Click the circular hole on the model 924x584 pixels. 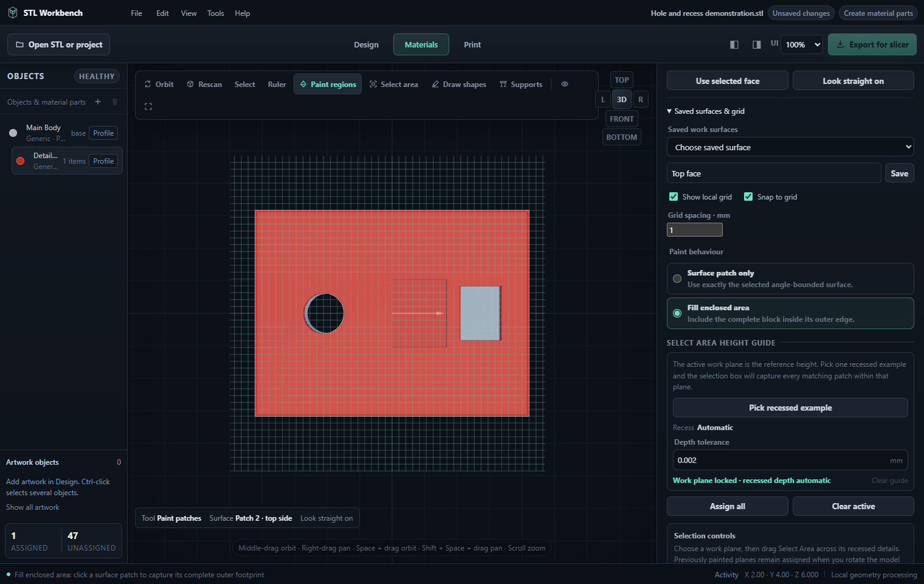(x=325, y=313)
